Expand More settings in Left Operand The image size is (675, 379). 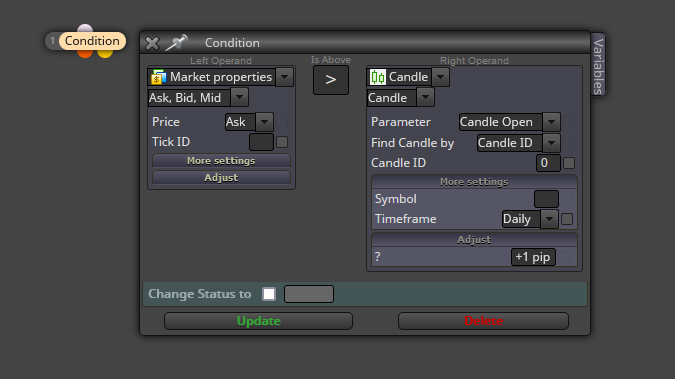tap(221, 160)
